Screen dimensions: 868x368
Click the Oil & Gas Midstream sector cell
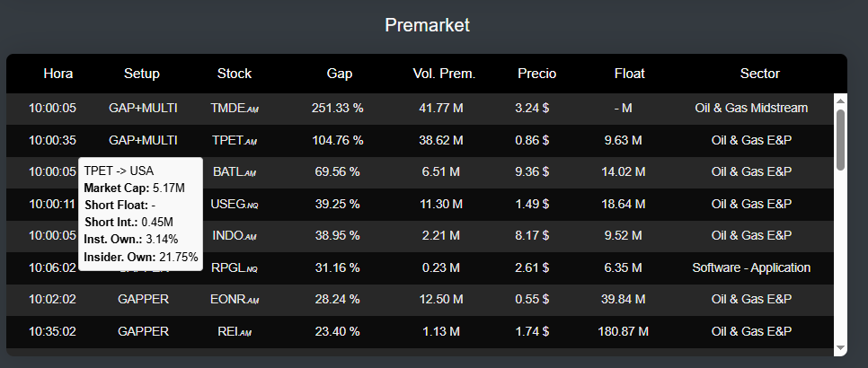751,109
